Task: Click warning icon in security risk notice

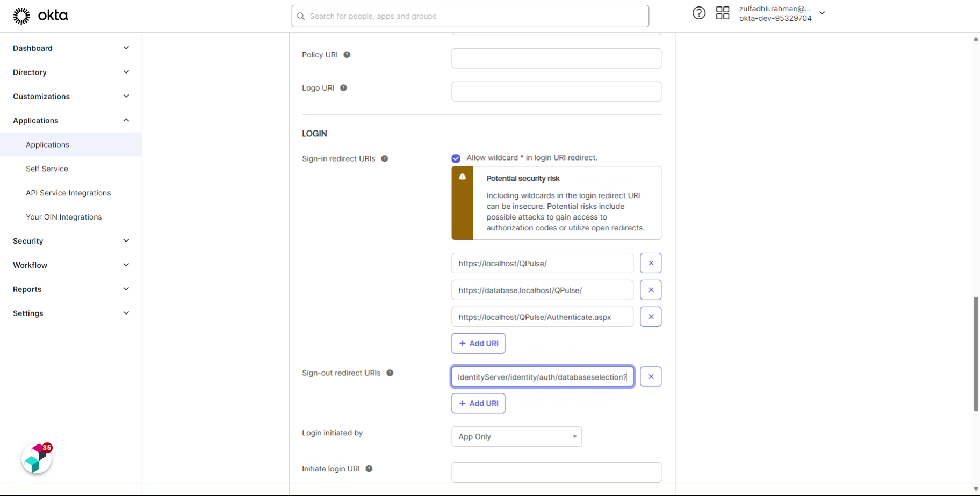Action: tap(462, 177)
